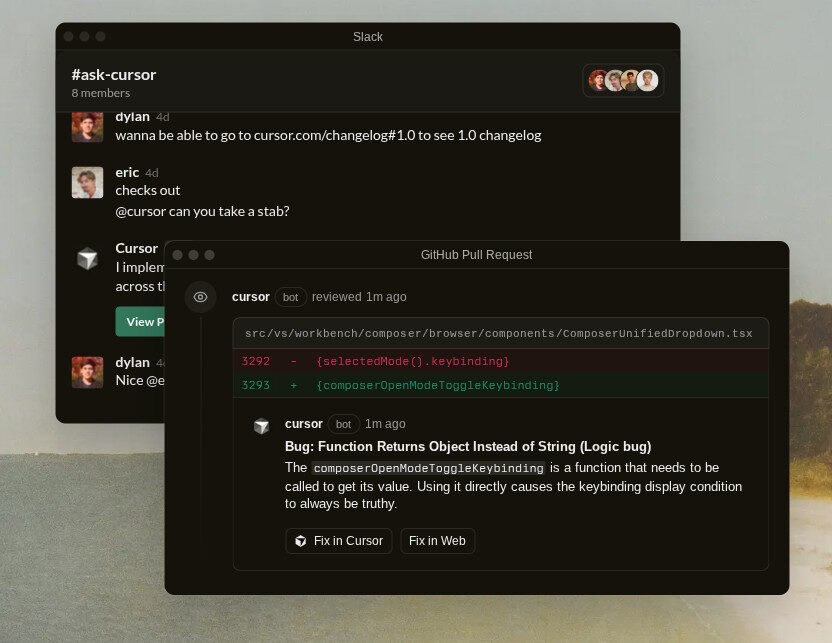The image size is (832, 643).
Task: Click the "Fix in Cursor" button
Action: 339,541
